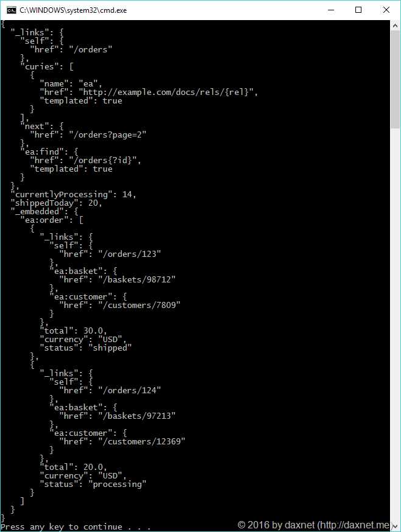The height and width of the screenshot is (532, 401).
Task: Click the "/orders/124" href value
Action: tap(129, 390)
